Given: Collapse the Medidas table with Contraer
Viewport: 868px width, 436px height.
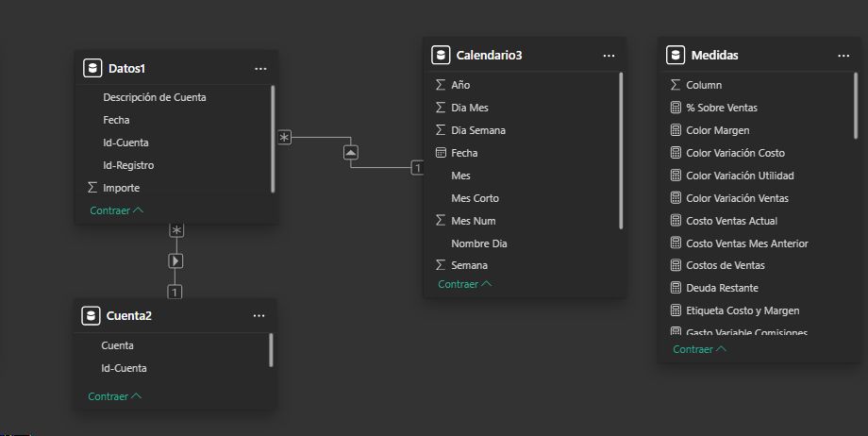Looking at the screenshot, I should [x=699, y=349].
